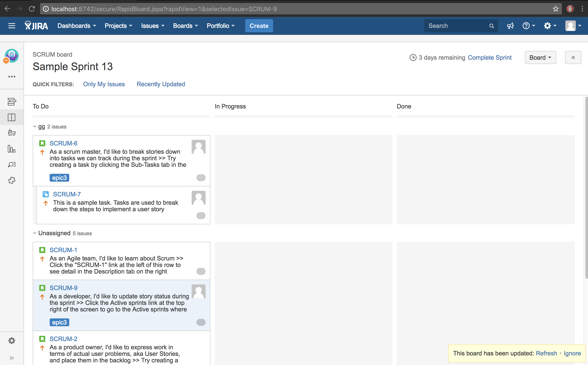The height and width of the screenshot is (365, 588).
Task: Select the Active sprints board icon
Action: 12,117
